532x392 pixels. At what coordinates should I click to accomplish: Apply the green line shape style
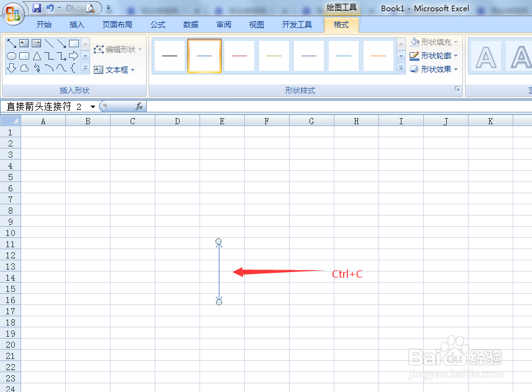pos(274,56)
